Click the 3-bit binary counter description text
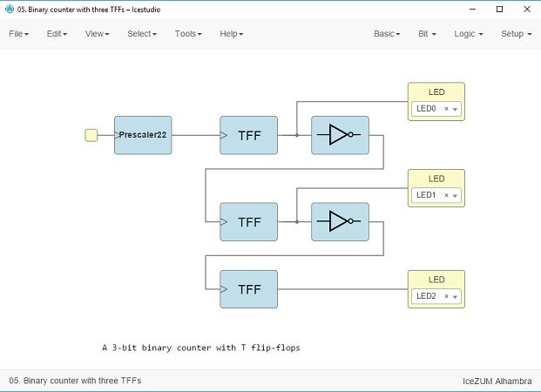The image size is (541, 392). pos(200,347)
